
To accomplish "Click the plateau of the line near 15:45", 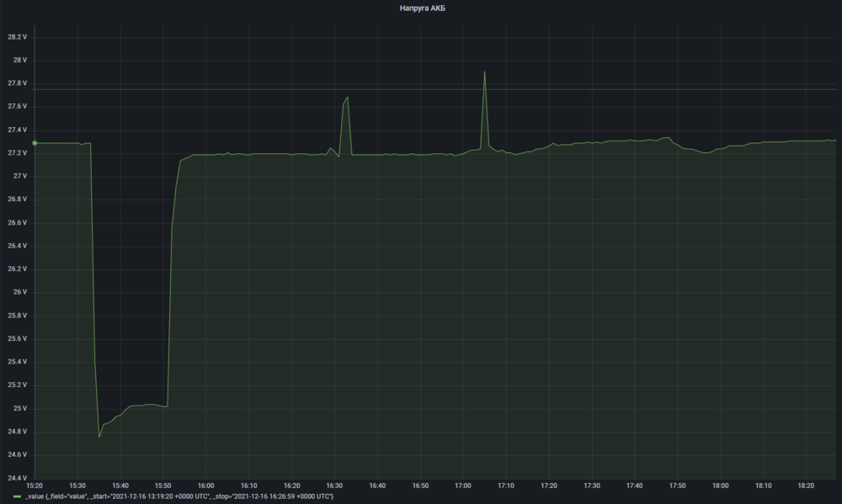I will 140,406.
